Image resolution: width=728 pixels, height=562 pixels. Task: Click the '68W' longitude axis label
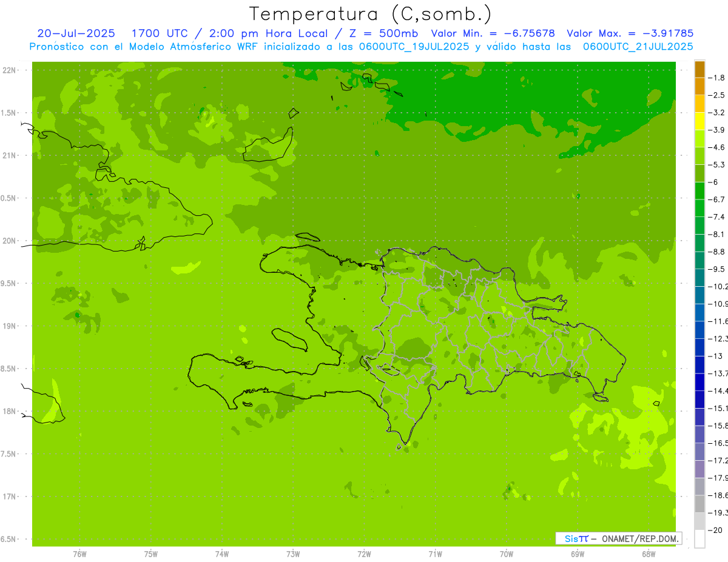point(649,554)
